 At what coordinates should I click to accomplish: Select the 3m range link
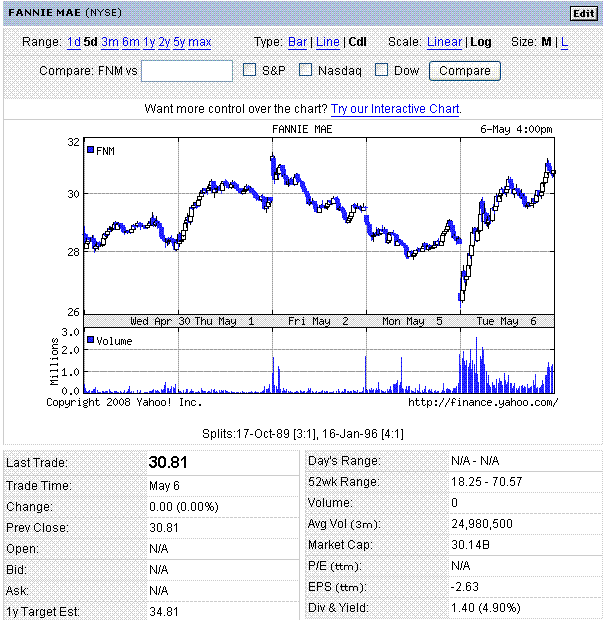(109, 42)
